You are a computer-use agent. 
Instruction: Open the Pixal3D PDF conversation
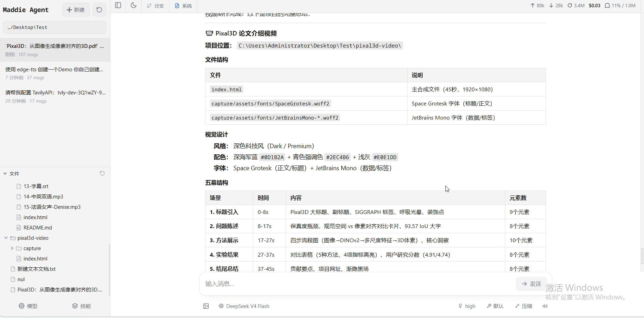click(x=55, y=50)
